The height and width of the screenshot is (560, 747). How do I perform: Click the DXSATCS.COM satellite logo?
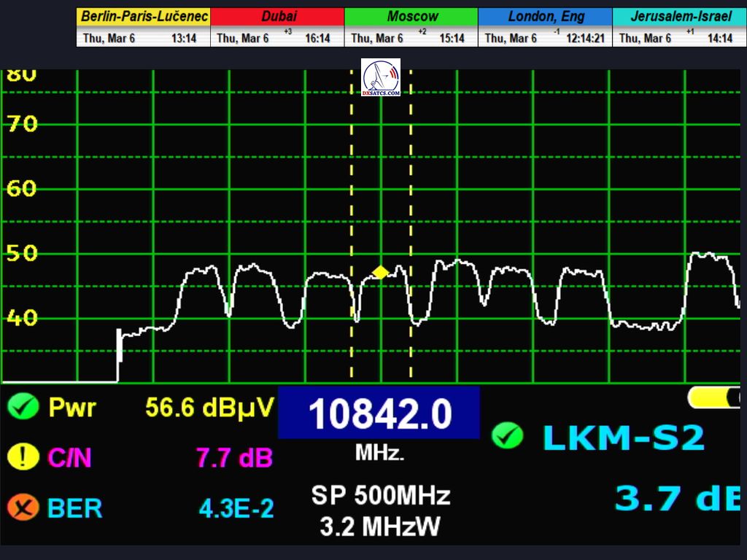pos(381,79)
